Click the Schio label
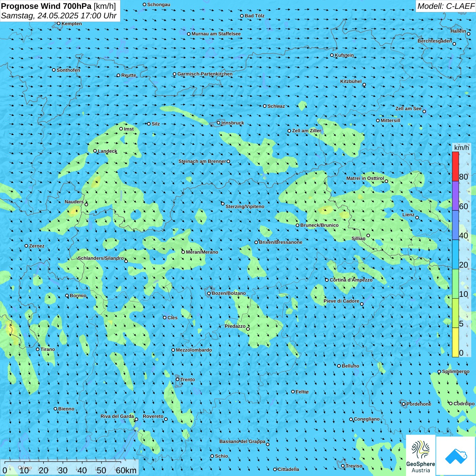Screen dimensions: 476x476 coord(221,456)
